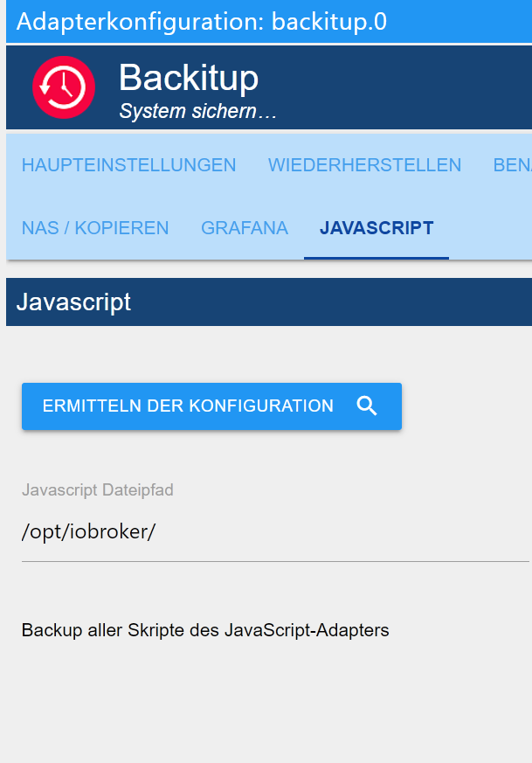Image resolution: width=532 pixels, height=763 pixels.
Task: Open the Haupteinstellungen tab
Action: [x=129, y=165]
